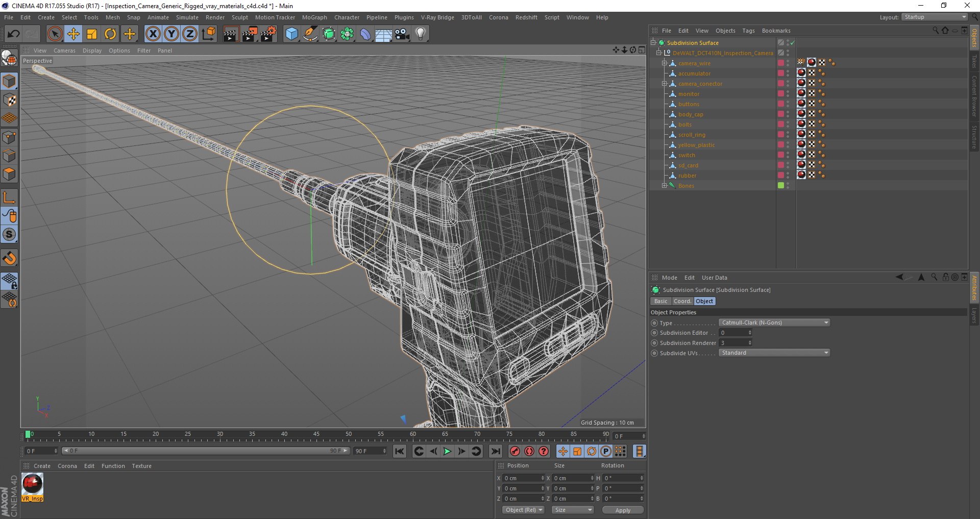Click Make Editable in left toolbar
Viewport: 980px width, 519px height.
click(x=9, y=59)
